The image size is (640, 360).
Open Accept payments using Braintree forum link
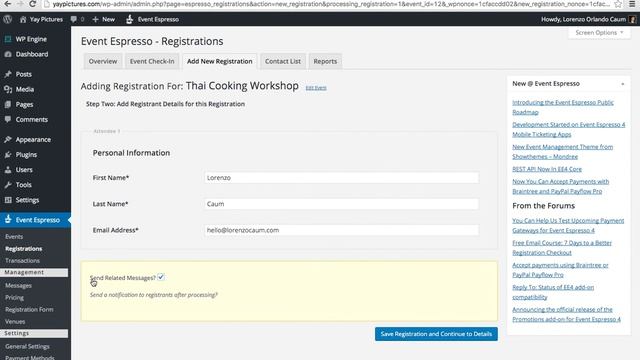coord(560,270)
